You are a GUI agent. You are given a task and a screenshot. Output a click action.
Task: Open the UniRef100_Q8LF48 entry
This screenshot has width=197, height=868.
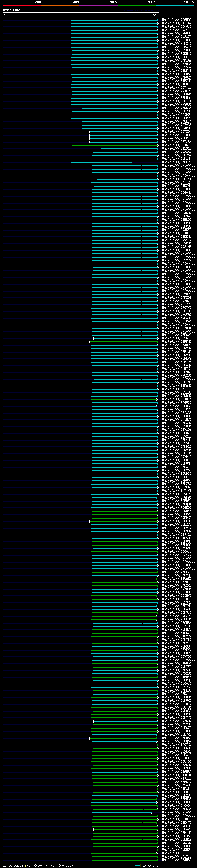177,71
